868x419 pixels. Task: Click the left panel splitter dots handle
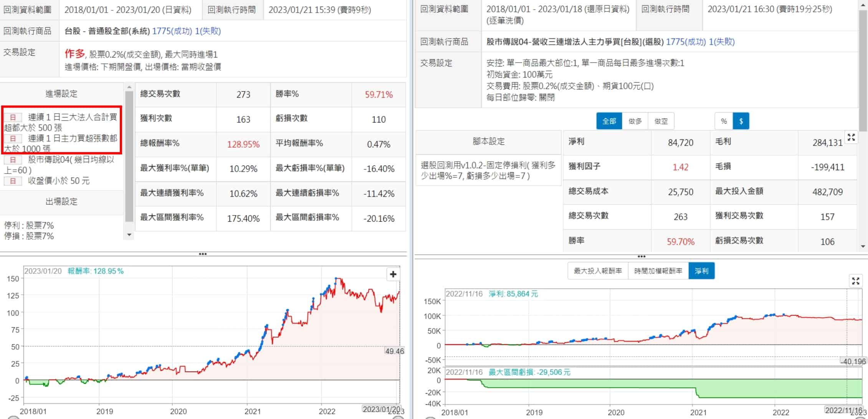[203, 254]
